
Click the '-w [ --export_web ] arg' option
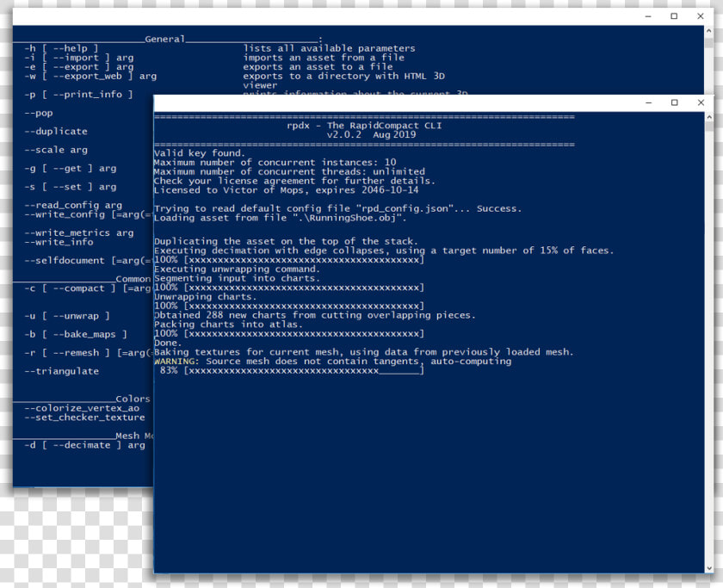pos(90,76)
